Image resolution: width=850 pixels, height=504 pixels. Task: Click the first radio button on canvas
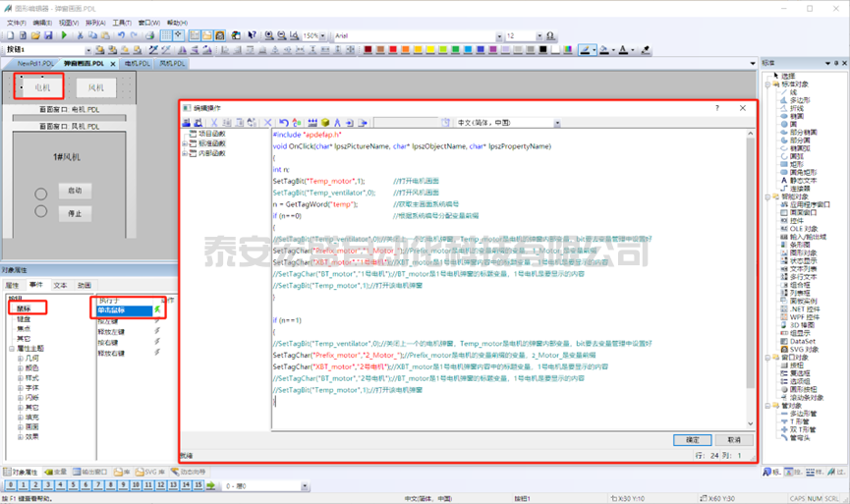41,191
